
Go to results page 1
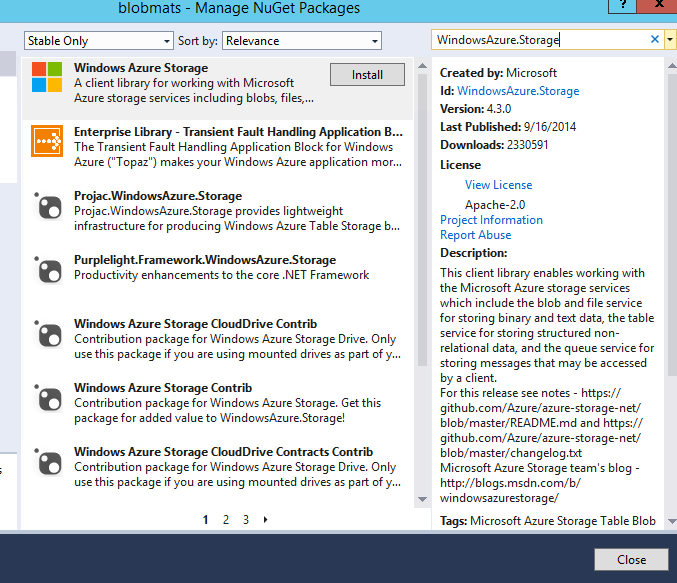(206, 520)
